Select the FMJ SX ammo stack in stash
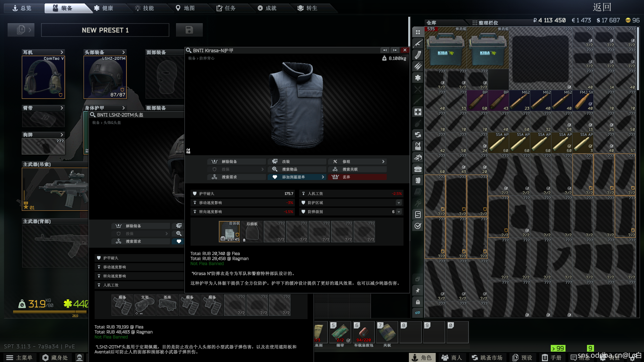 click(x=583, y=101)
